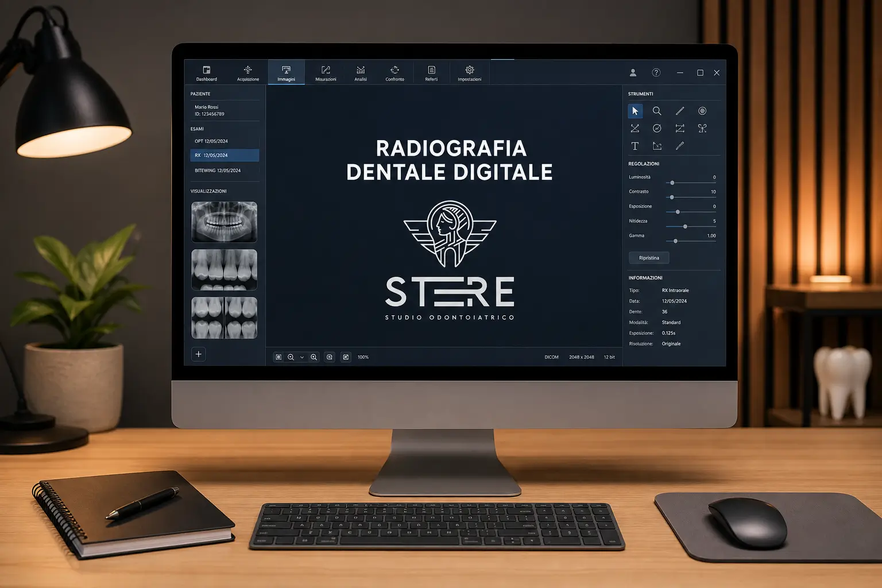Click the 2048 x 2048 resolution text

(x=582, y=357)
